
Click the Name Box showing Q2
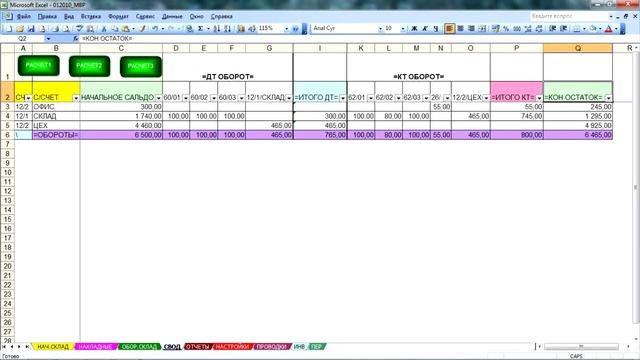(22, 38)
